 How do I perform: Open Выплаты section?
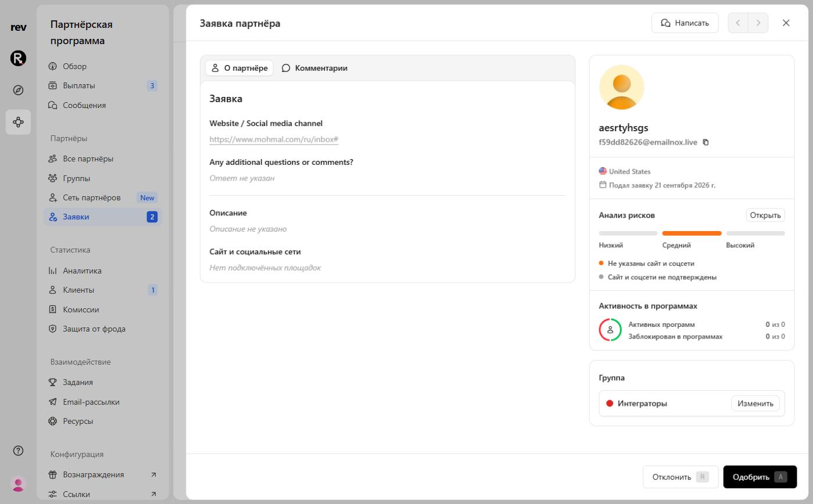click(x=102, y=85)
